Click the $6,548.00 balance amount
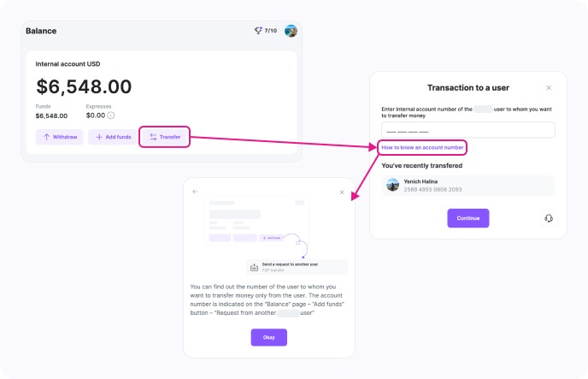The height and width of the screenshot is (379, 588). coord(84,86)
